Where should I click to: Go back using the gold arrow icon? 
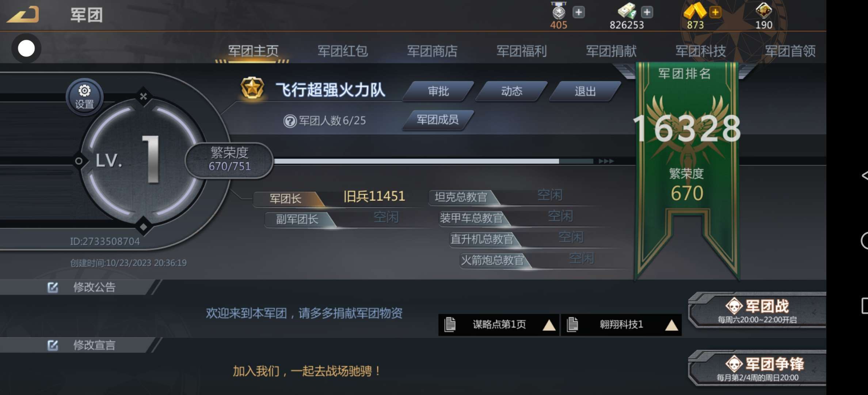(23, 15)
